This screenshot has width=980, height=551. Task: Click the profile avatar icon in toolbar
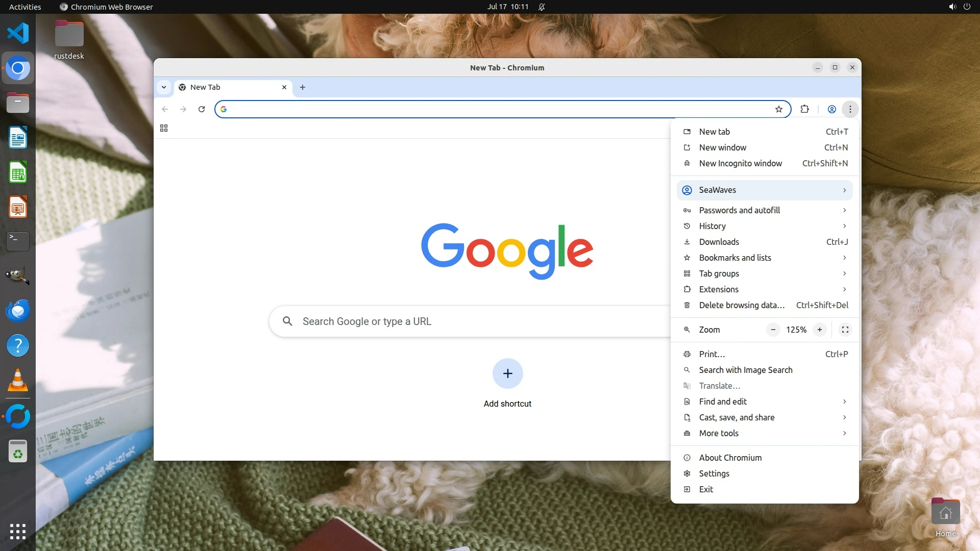(x=831, y=109)
